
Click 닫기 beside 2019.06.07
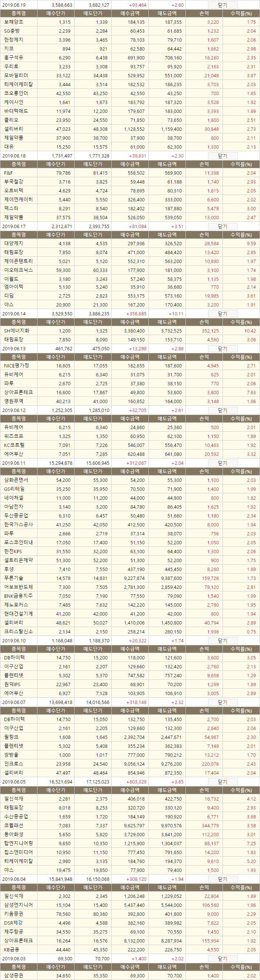(223, 702)
